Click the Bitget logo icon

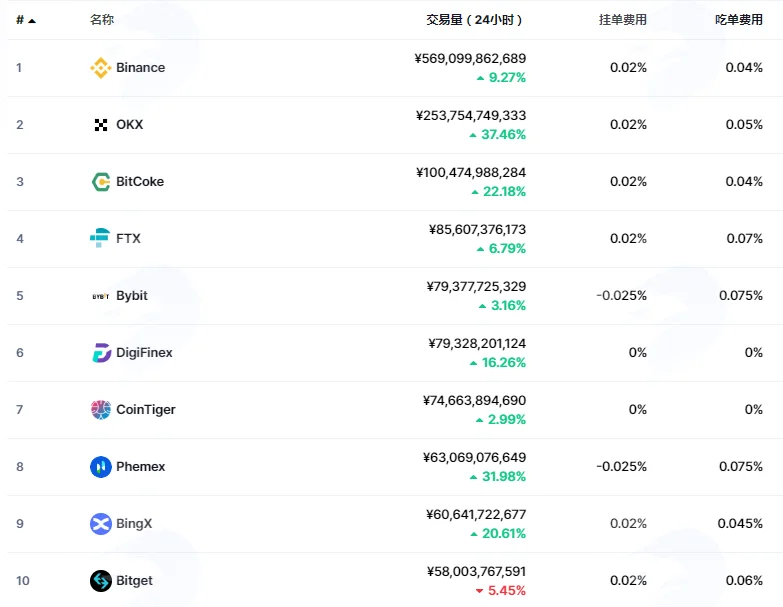[x=100, y=581]
